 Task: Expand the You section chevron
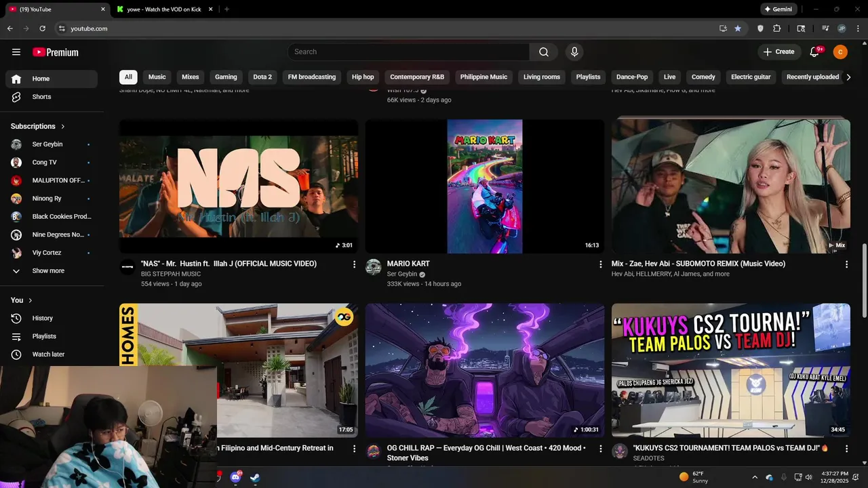[31, 300]
